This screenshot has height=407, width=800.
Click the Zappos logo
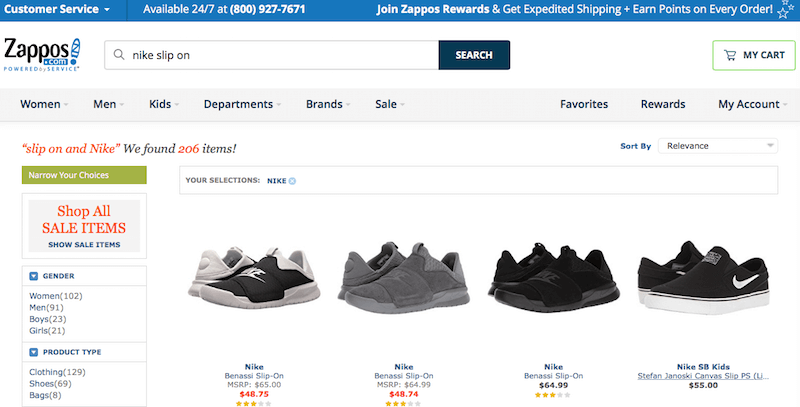click(x=42, y=55)
